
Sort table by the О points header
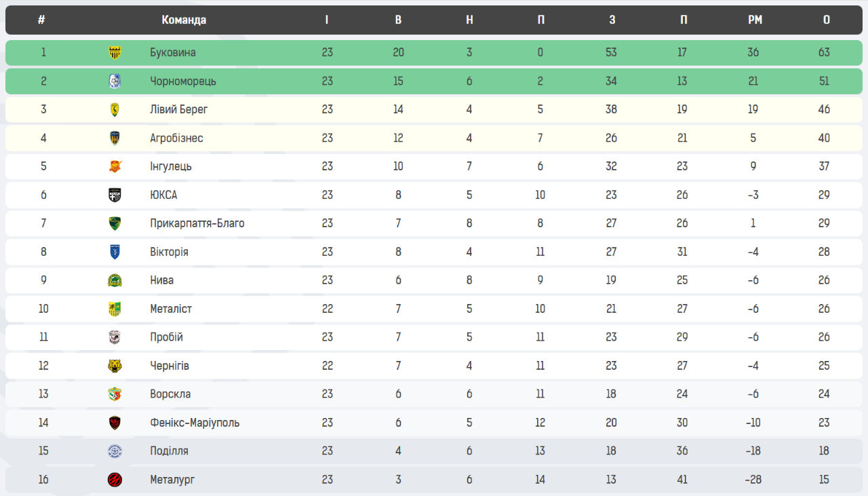pyautogui.click(x=826, y=20)
